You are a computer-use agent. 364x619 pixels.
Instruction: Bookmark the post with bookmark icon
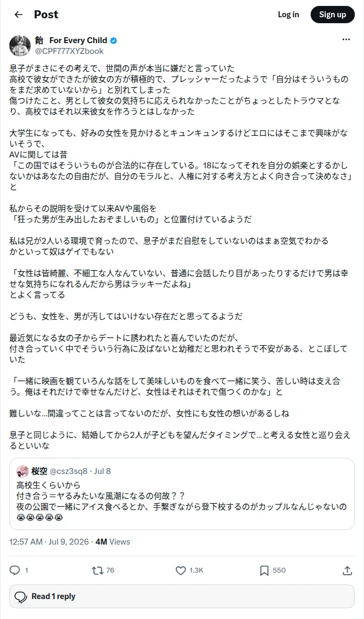coord(264,570)
